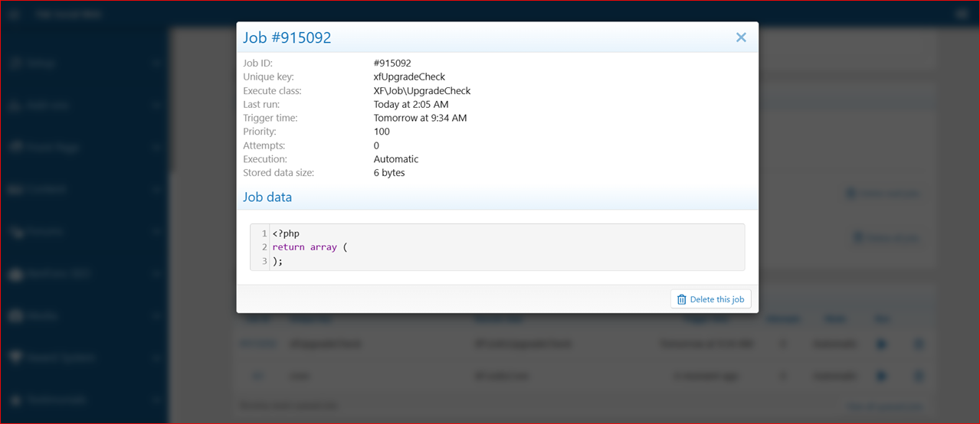980x424 pixels.
Task: Click last run value Today at 2:05 AM
Action: pyautogui.click(x=411, y=105)
